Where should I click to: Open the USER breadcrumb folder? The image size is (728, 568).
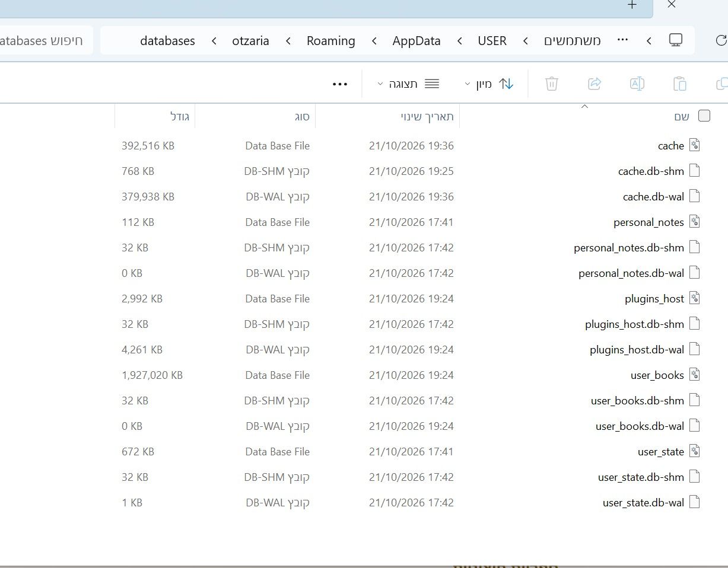492,40
